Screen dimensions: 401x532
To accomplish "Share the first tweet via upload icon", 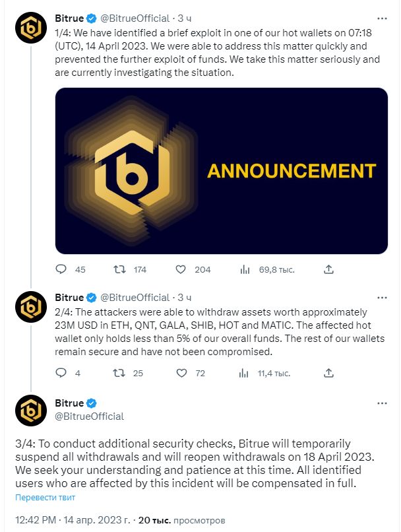I will coord(328,269).
